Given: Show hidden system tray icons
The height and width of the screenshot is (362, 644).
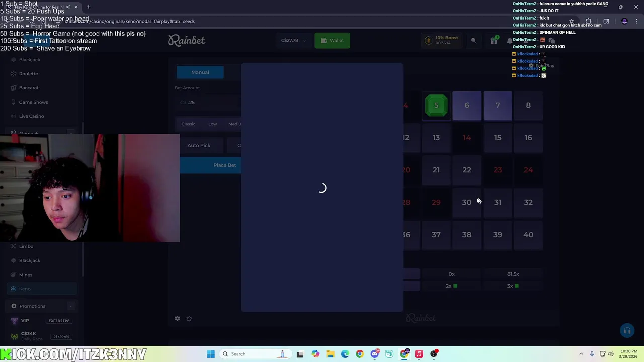Looking at the screenshot, I should tap(581, 354).
